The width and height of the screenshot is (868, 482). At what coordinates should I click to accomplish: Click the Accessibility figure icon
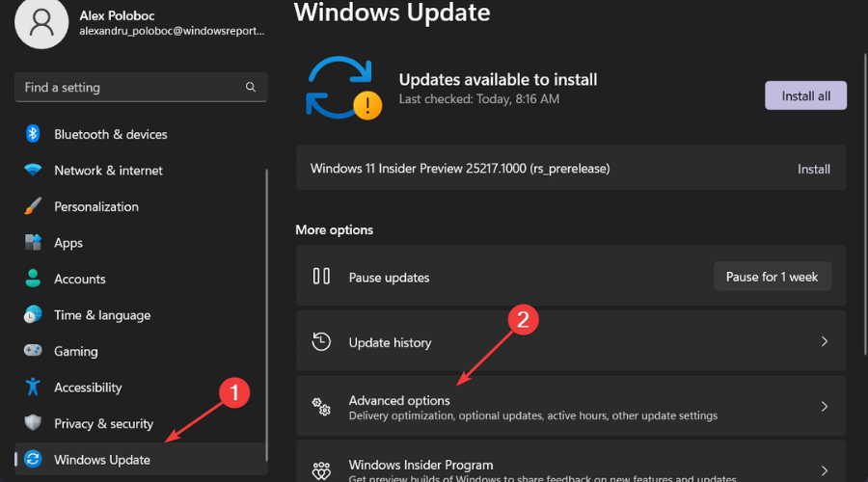coord(33,387)
